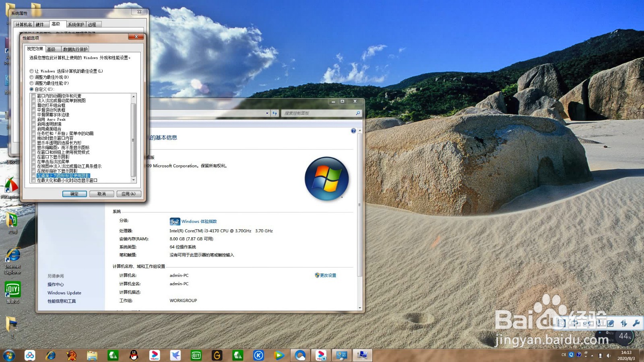Open the FSCapture desktop shortcut
The height and width of the screenshot is (362, 644).
point(11,187)
